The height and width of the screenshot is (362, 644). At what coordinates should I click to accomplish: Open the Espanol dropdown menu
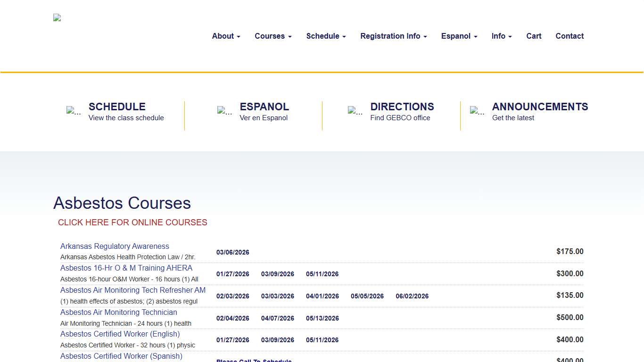[x=459, y=36]
